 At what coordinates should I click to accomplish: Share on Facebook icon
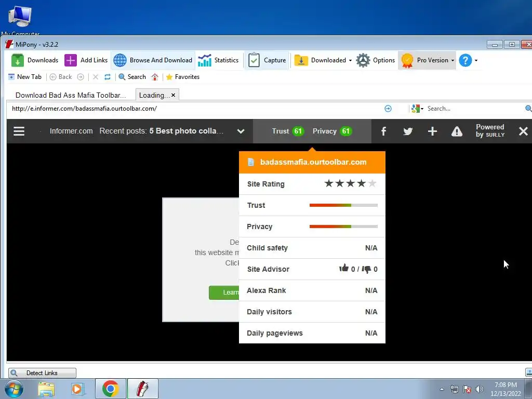tap(383, 131)
